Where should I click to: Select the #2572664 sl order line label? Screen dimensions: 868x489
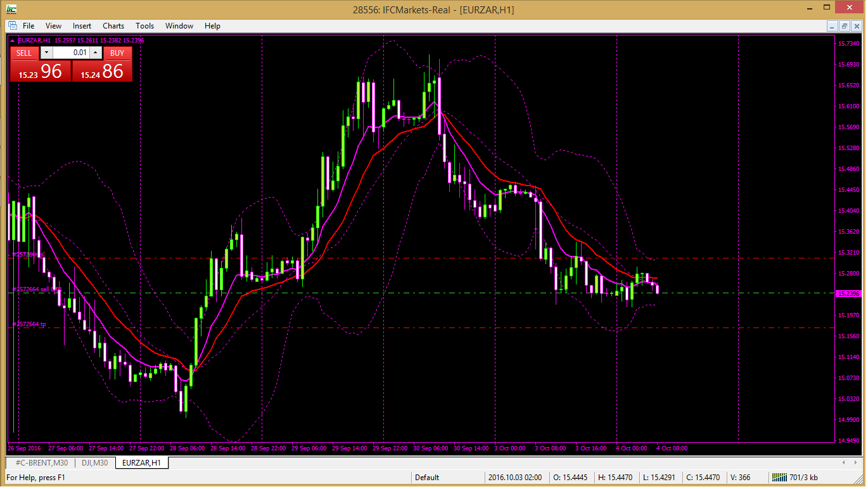point(29,254)
